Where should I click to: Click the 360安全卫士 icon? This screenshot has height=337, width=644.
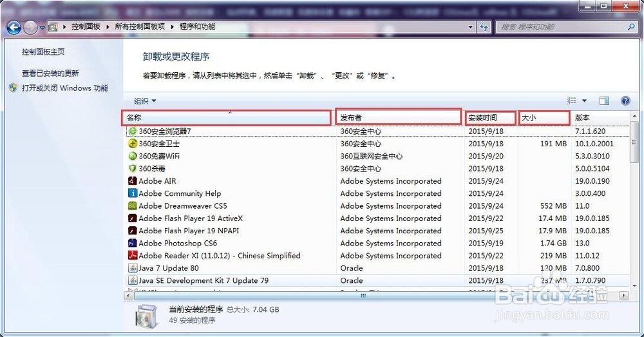click(132, 144)
